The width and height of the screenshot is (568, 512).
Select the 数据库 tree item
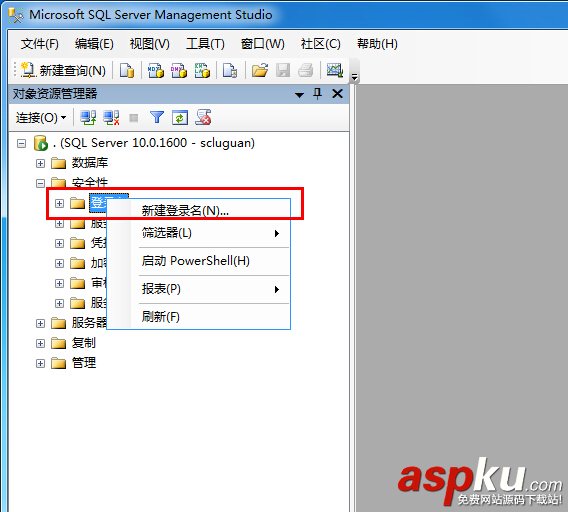pos(90,163)
